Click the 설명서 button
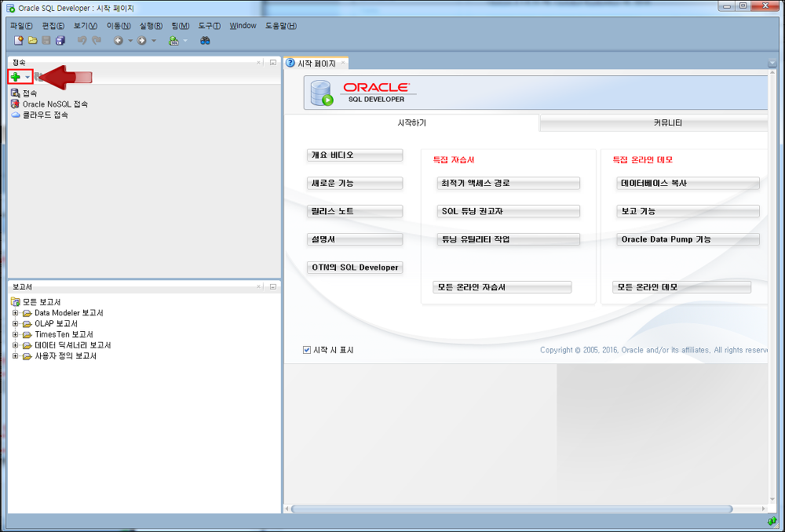Screen dimensions: 785x532 pyautogui.click(x=355, y=239)
